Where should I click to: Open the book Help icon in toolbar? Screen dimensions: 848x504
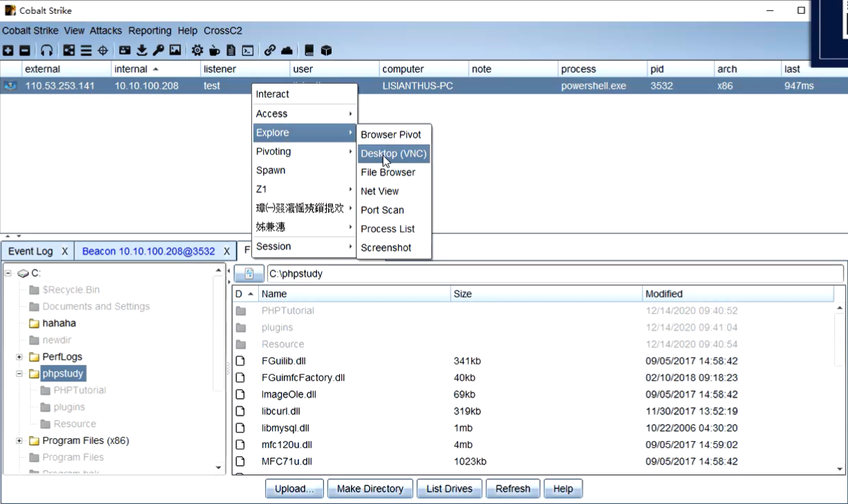[309, 51]
